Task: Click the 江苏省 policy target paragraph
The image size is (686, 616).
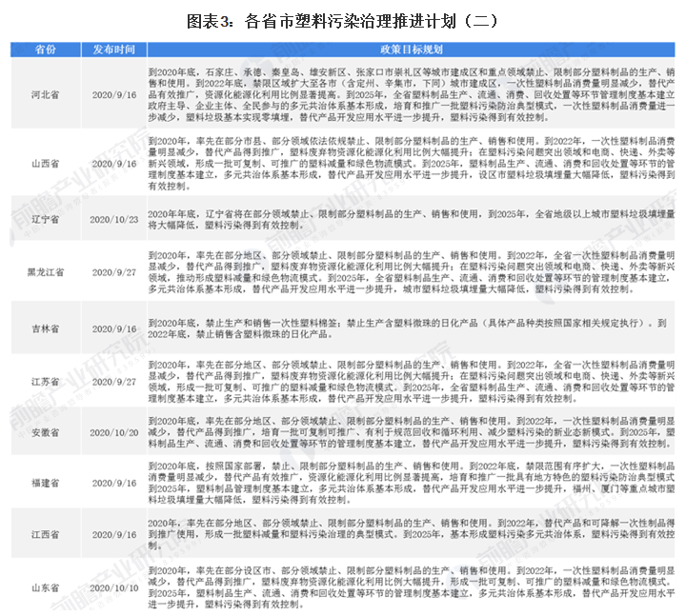Action: 412,382
